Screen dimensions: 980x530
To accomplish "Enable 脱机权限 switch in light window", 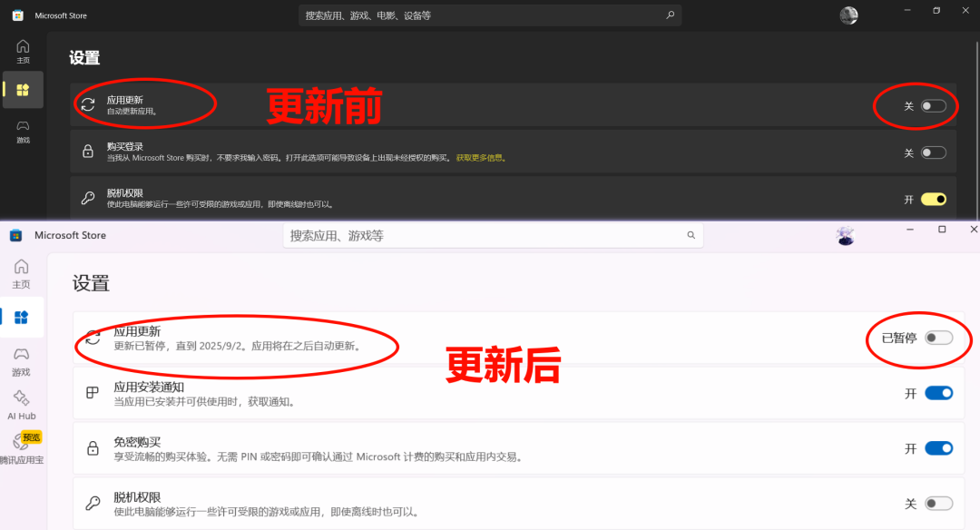I will point(939,503).
